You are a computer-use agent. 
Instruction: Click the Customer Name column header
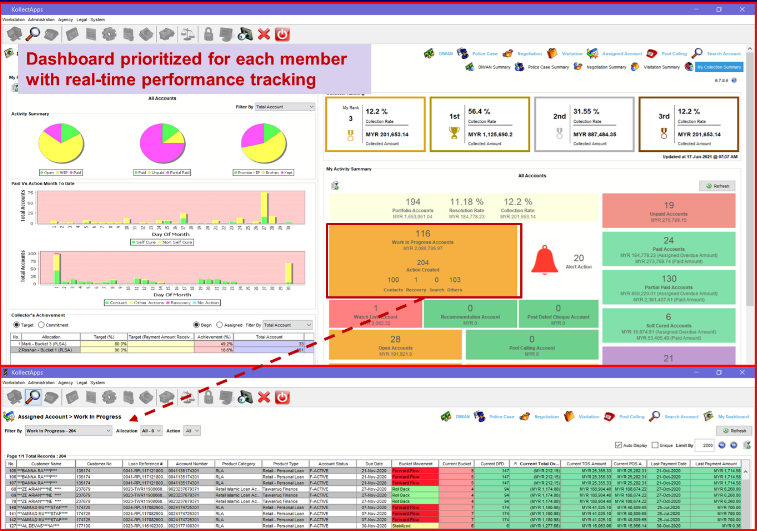click(x=46, y=463)
